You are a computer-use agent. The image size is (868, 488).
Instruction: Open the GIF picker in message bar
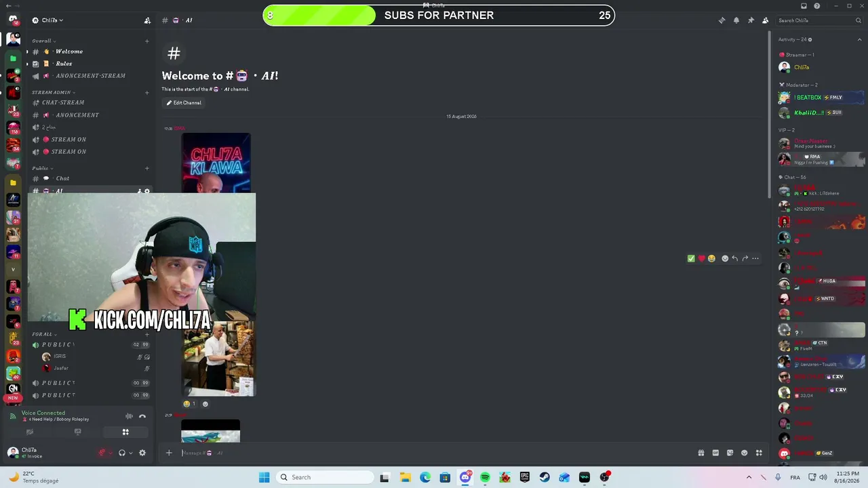tap(715, 453)
